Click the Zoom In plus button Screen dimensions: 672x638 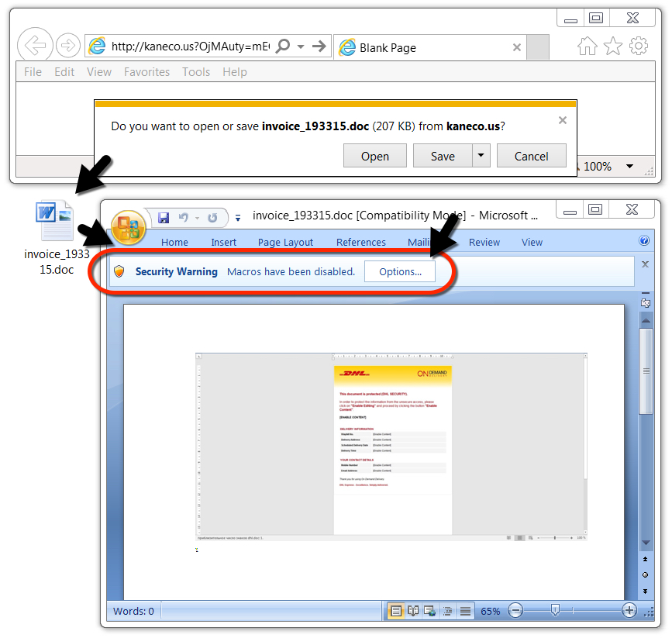[x=629, y=610]
